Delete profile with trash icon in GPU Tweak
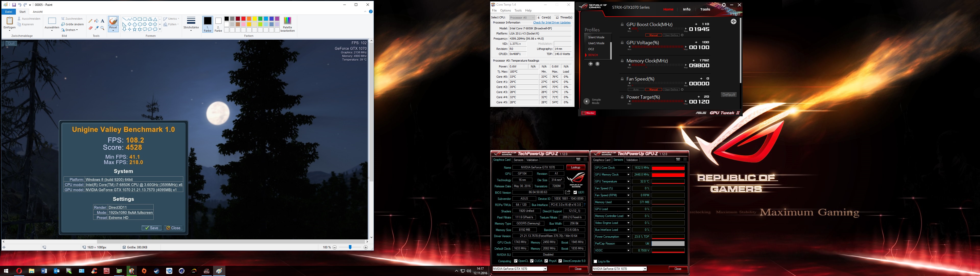Image resolution: width=980 pixels, height=276 pixels. (x=598, y=64)
